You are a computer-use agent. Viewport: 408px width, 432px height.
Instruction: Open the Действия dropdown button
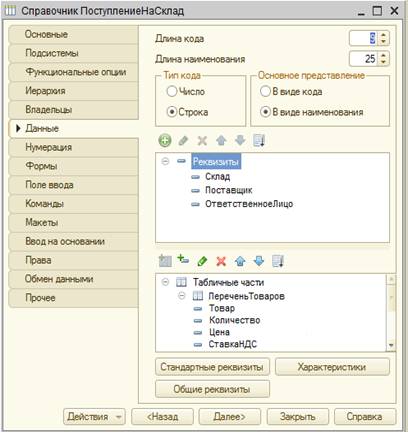(x=94, y=417)
